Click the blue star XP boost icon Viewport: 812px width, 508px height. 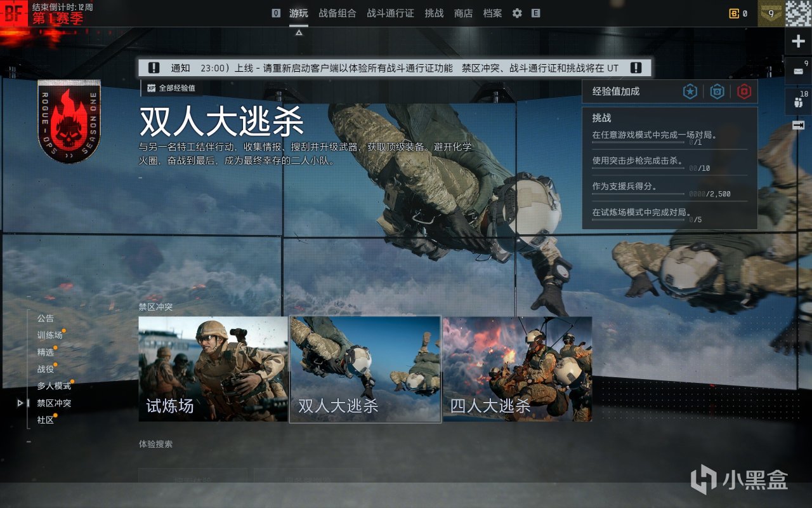coord(690,91)
